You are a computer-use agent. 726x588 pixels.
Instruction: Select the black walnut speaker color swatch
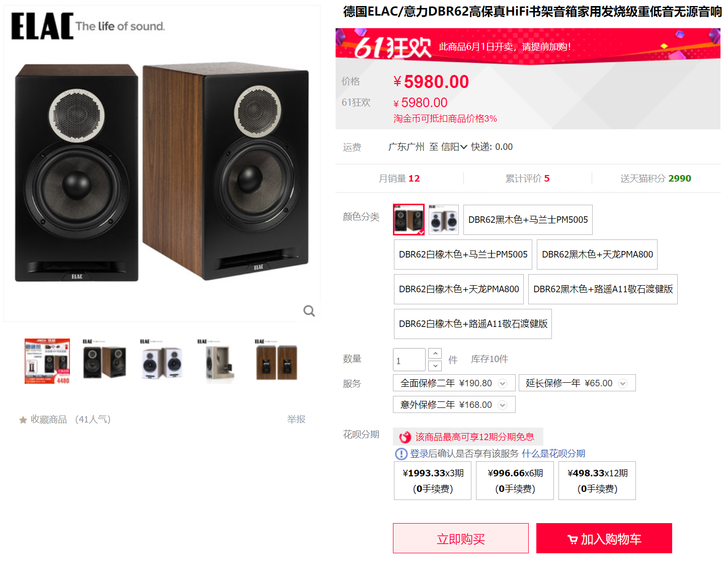(409, 219)
